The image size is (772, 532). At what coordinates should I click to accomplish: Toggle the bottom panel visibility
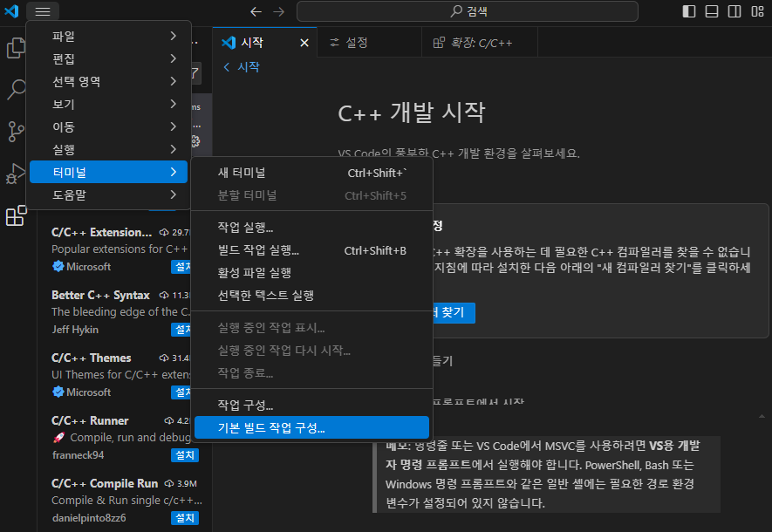pos(711,10)
